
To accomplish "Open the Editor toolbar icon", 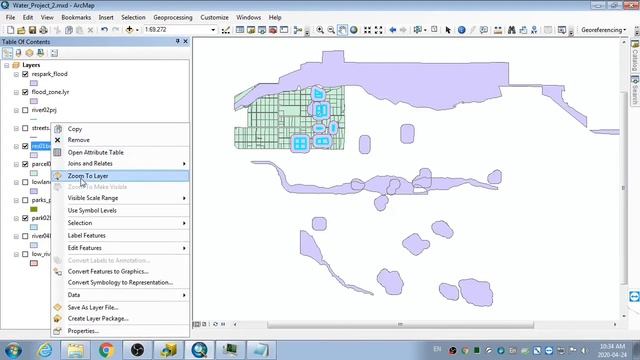I will [225, 30].
